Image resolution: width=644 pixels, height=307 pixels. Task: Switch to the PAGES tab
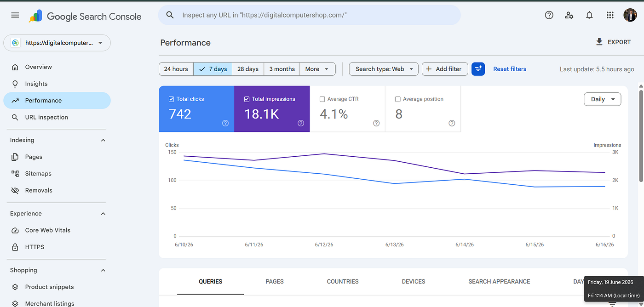point(275,281)
